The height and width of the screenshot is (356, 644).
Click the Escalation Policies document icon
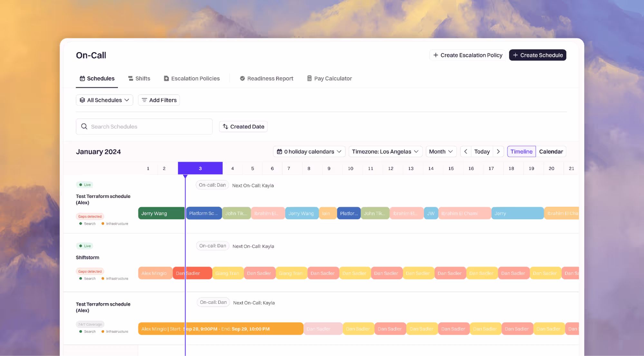[x=166, y=79]
